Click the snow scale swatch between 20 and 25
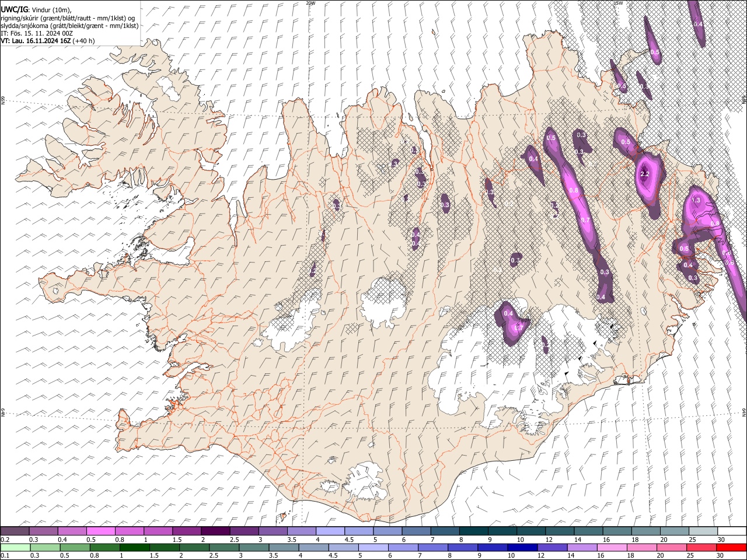747x560 pixels. point(674,531)
